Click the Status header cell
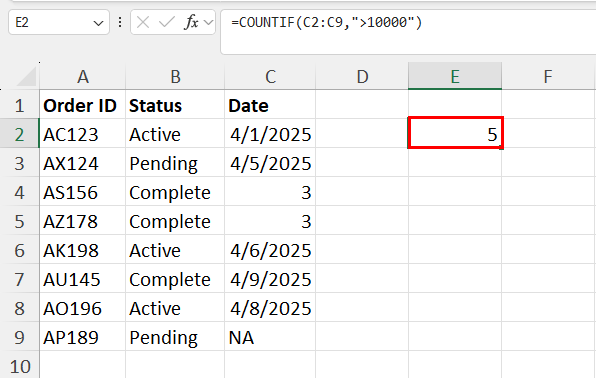 175,105
